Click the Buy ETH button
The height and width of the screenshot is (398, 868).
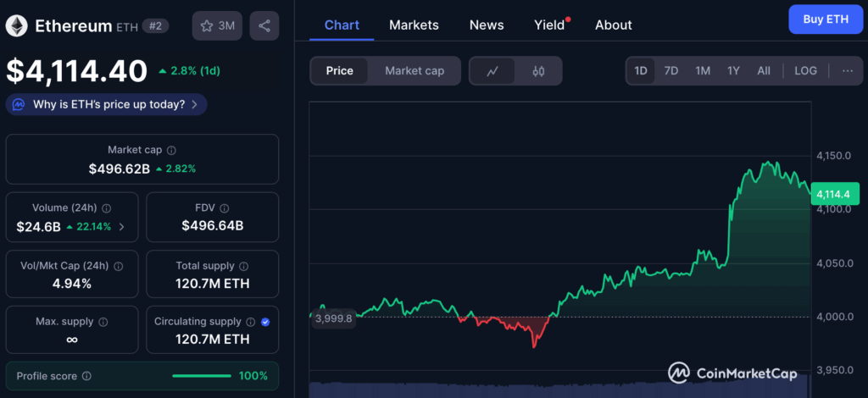pos(825,19)
